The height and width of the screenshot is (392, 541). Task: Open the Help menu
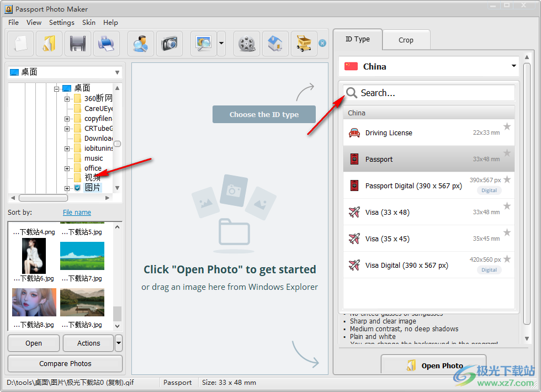(x=110, y=23)
